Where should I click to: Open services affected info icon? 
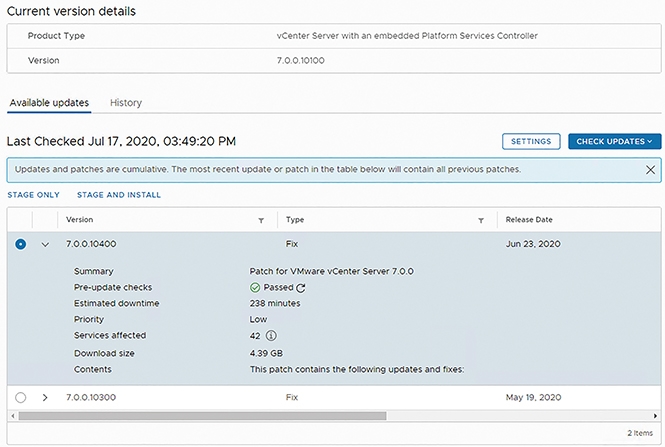(x=271, y=336)
